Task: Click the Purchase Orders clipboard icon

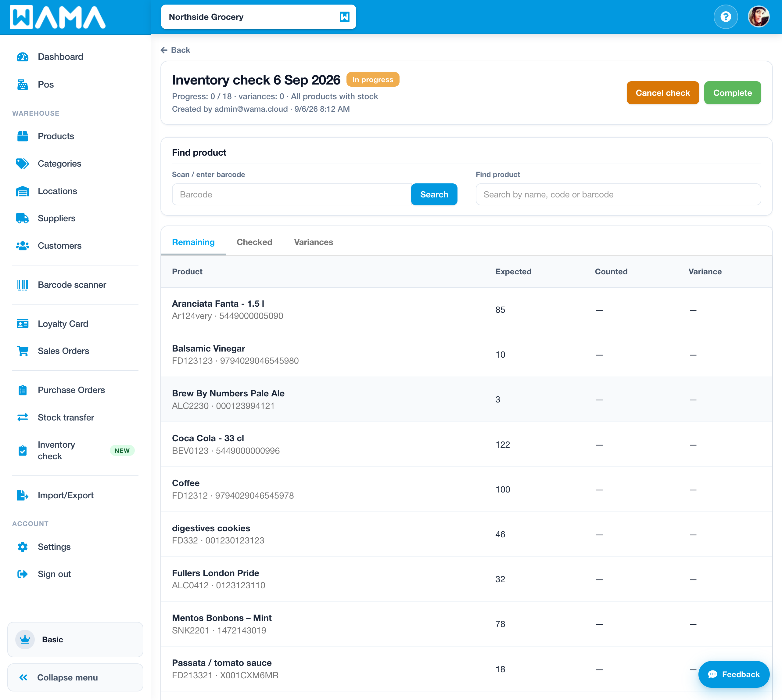Action: point(23,390)
